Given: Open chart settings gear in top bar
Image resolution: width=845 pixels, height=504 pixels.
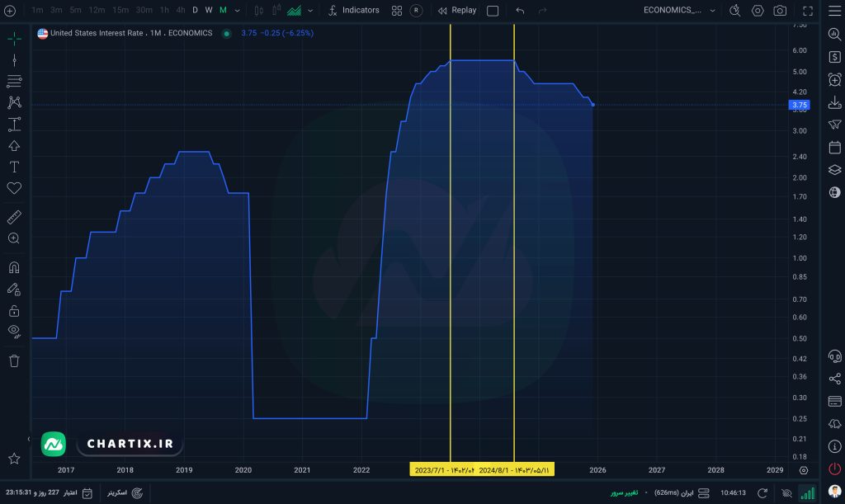Looking at the screenshot, I should pos(758,11).
